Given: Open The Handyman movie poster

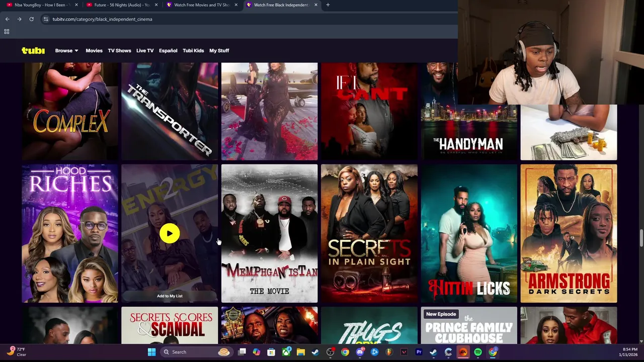Looking at the screenshot, I should pyautogui.click(x=469, y=112).
